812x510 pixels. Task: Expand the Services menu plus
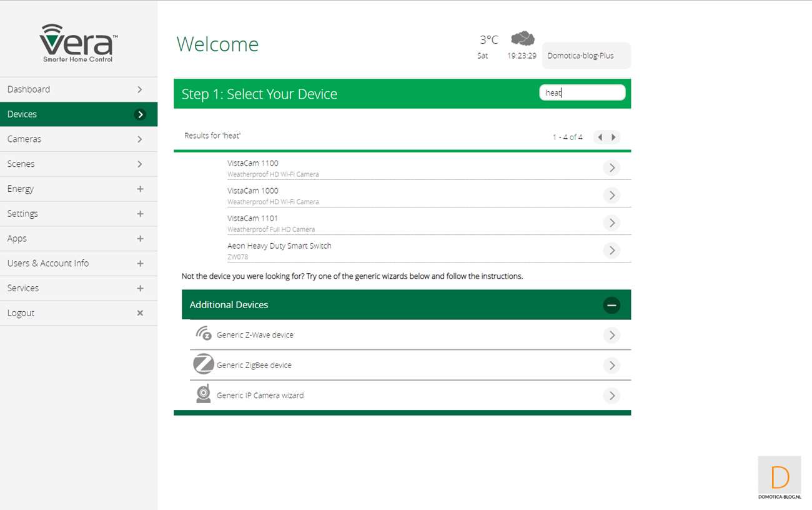pyautogui.click(x=140, y=288)
